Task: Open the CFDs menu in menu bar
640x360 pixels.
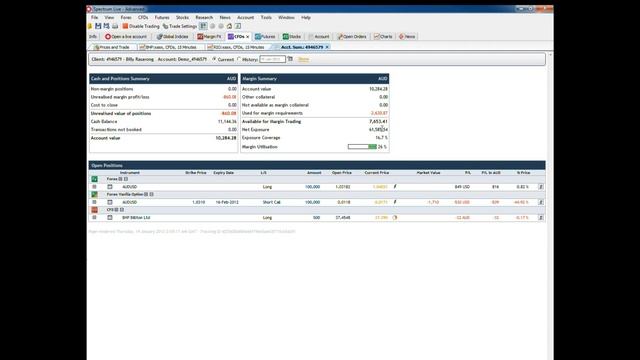Action: 143,18
